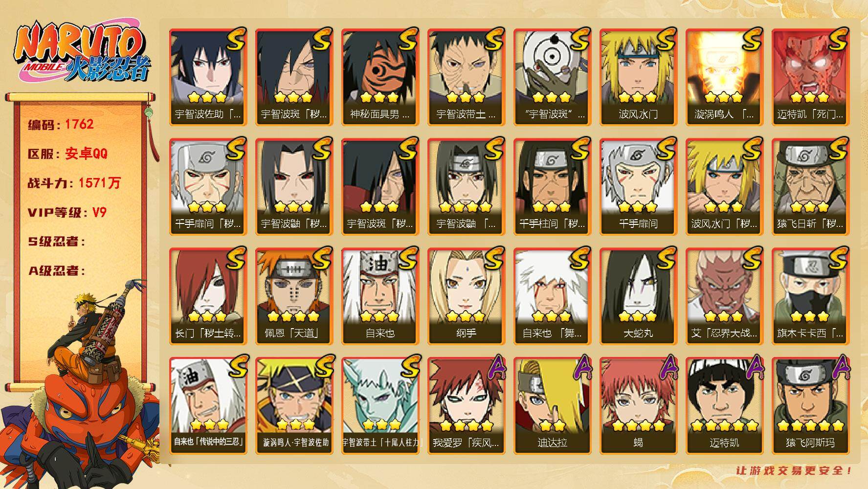
Task: Choose the 纲手 ninja card
Action: pyautogui.click(x=466, y=296)
